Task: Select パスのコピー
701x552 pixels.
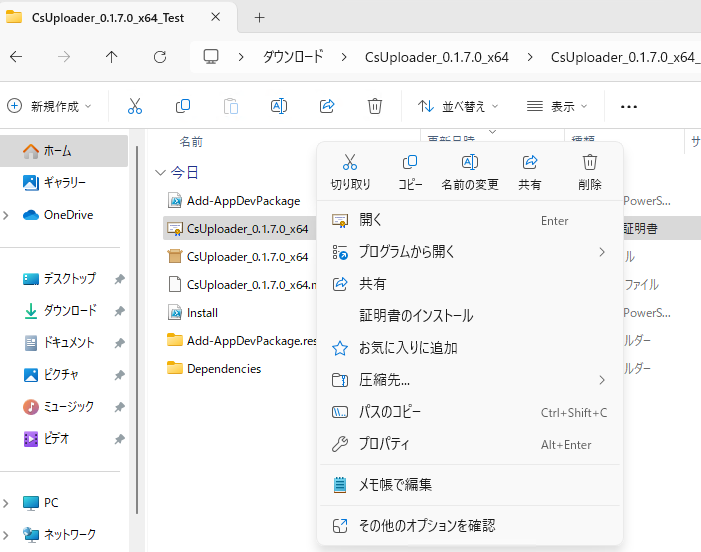Action: 470,412
